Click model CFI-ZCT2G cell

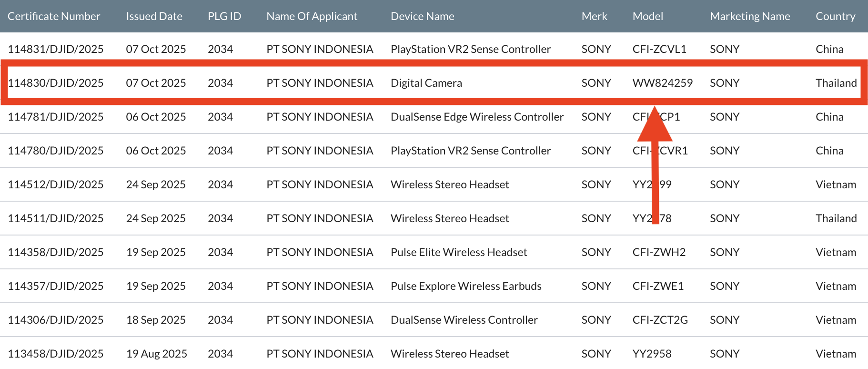pos(660,320)
